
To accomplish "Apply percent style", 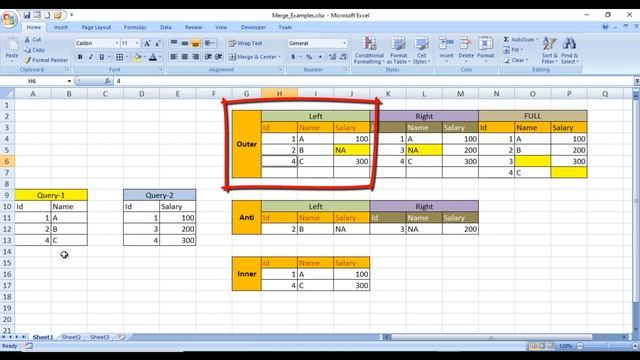I will 309,57.
